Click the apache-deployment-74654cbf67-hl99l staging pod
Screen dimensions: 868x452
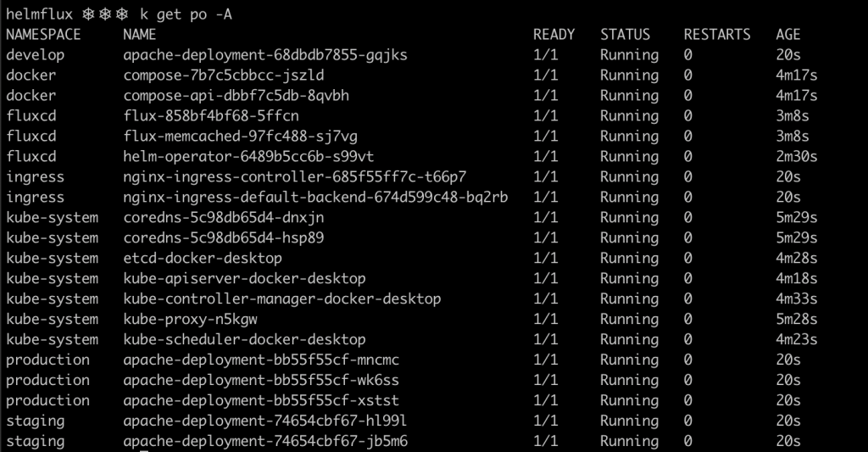pyautogui.click(x=265, y=421)
